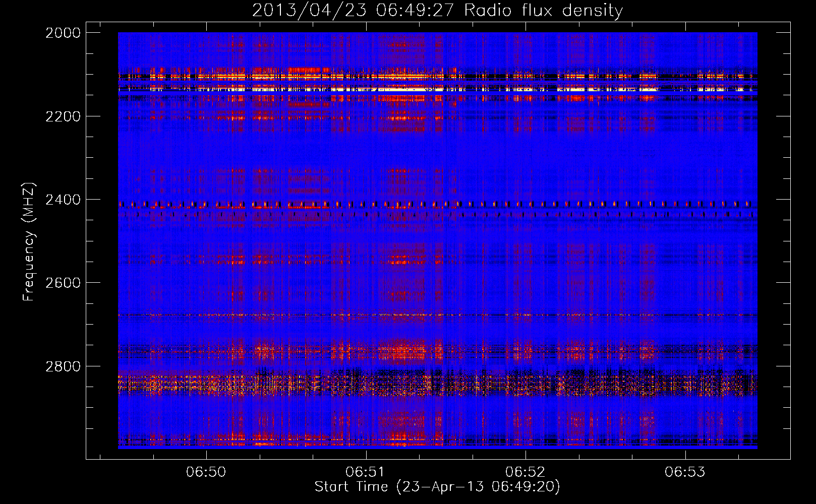Click the 2600 frequency tick label

click(x=63, y=283)
